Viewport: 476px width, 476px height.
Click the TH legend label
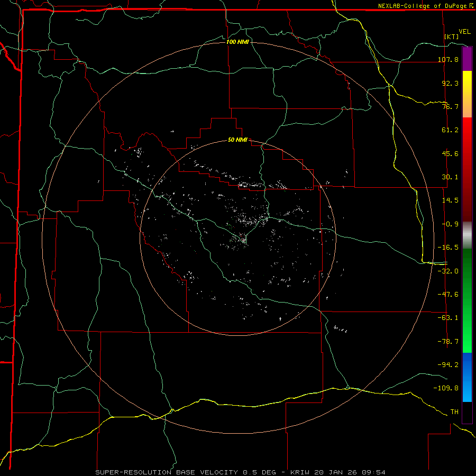(x=454, y=412)
